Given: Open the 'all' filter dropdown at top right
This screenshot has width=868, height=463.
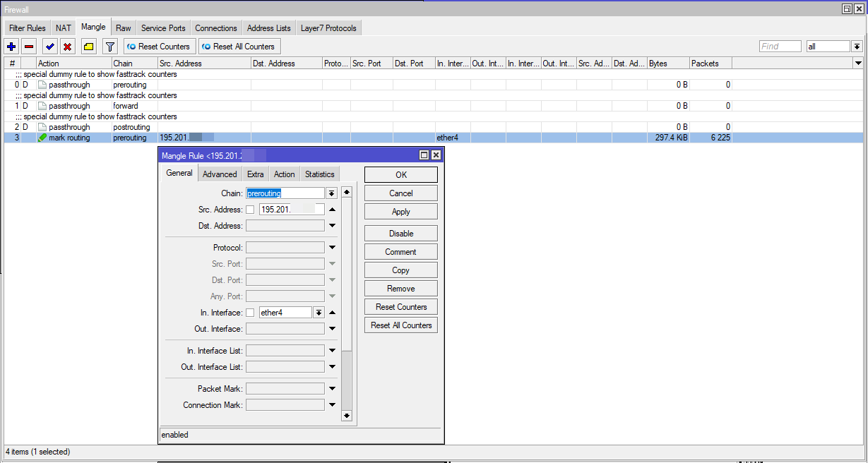Looking at the screenshot, I should (x=857, y=47).
